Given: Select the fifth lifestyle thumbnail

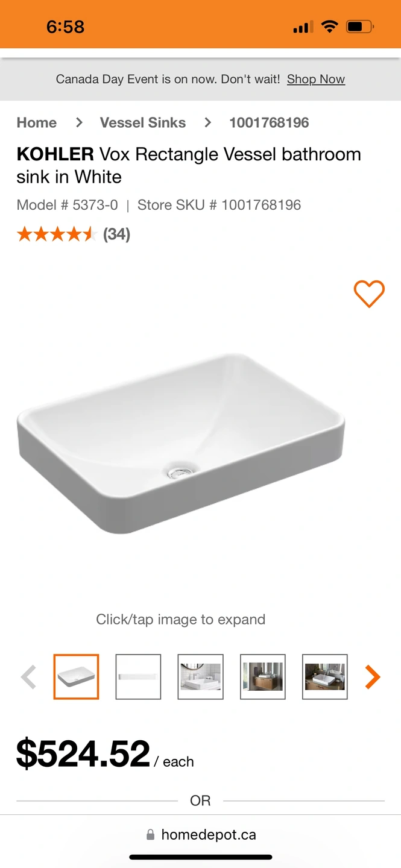Looking at the screenshot, I should coord(325,677).
